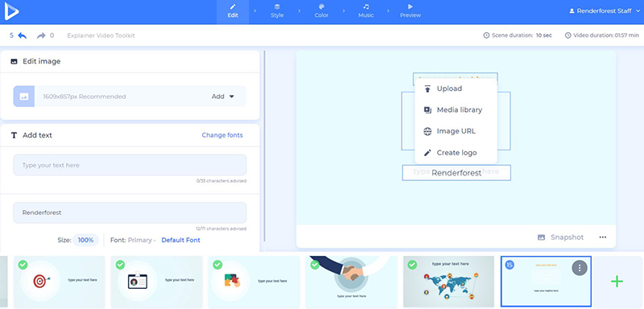Redo the action arrow

[x=41, y=35]
